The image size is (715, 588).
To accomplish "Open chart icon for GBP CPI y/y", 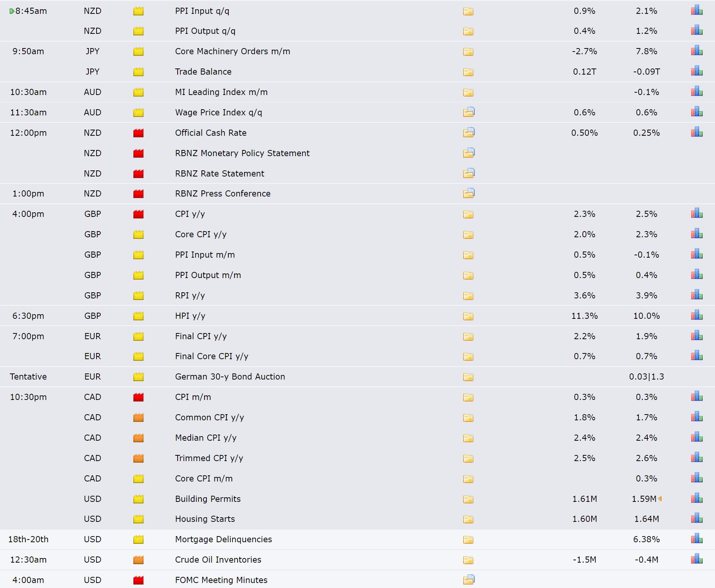I will (697, 213).
